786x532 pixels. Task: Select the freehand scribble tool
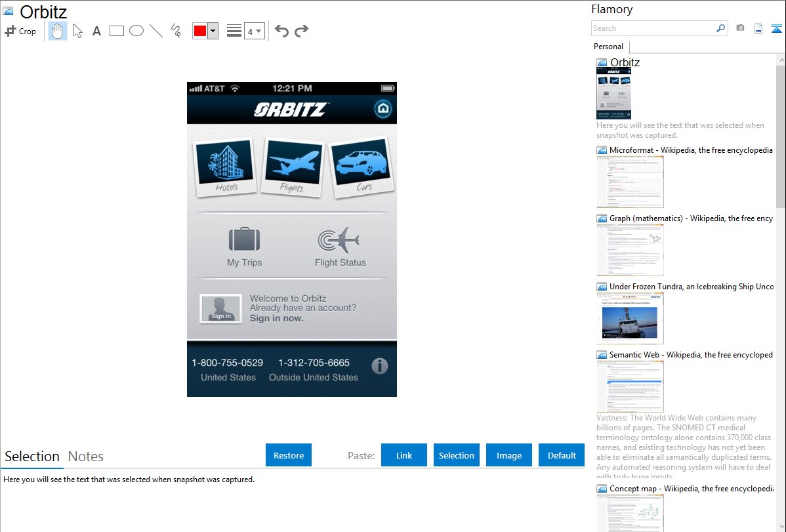[176, 31]
